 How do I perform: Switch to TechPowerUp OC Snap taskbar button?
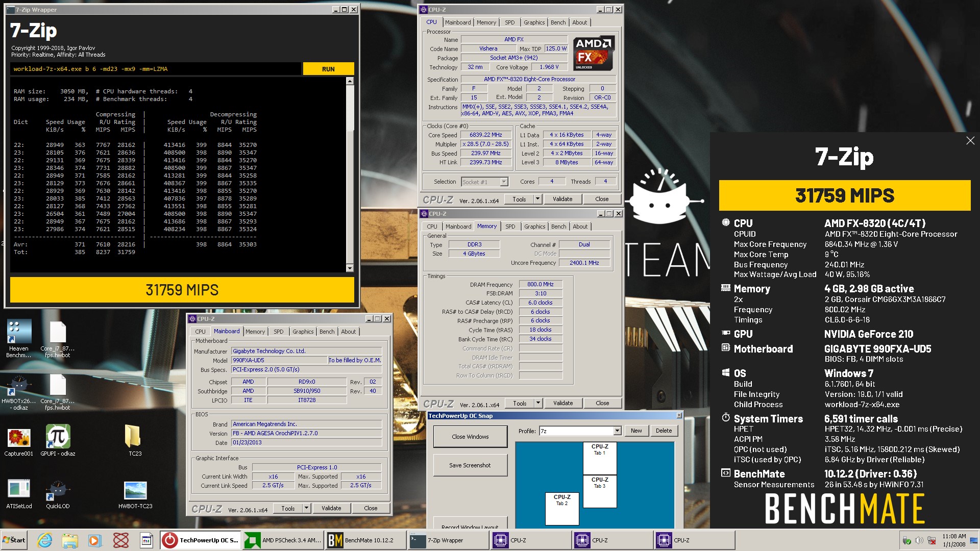(x=201, y=540)
